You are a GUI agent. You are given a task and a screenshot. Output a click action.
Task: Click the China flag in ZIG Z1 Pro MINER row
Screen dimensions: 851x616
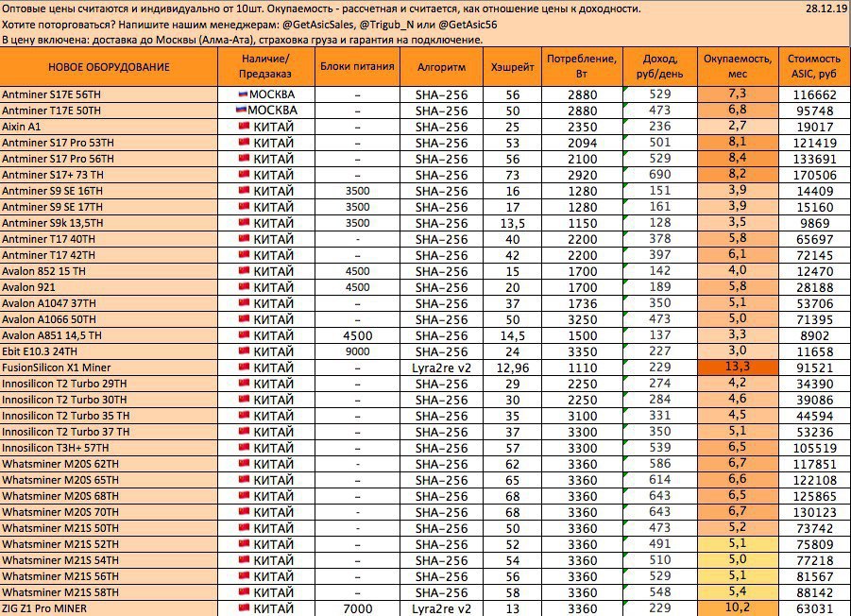coord(245,607)
